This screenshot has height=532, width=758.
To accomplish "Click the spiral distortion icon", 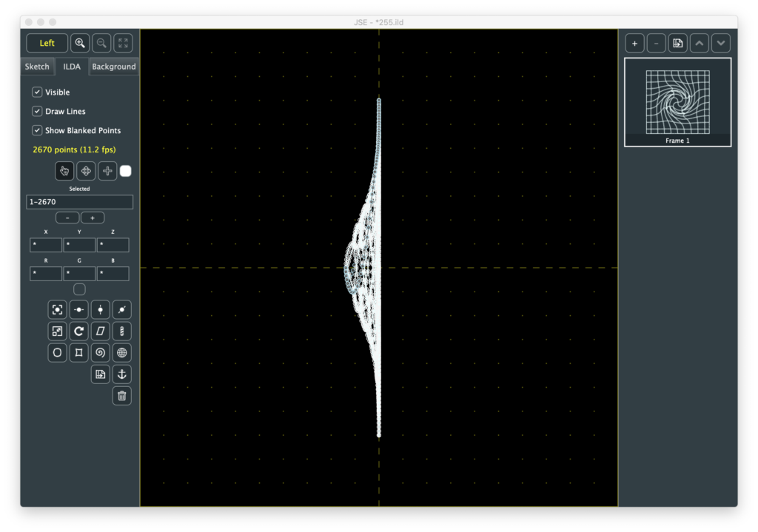I will click(101, 353).
